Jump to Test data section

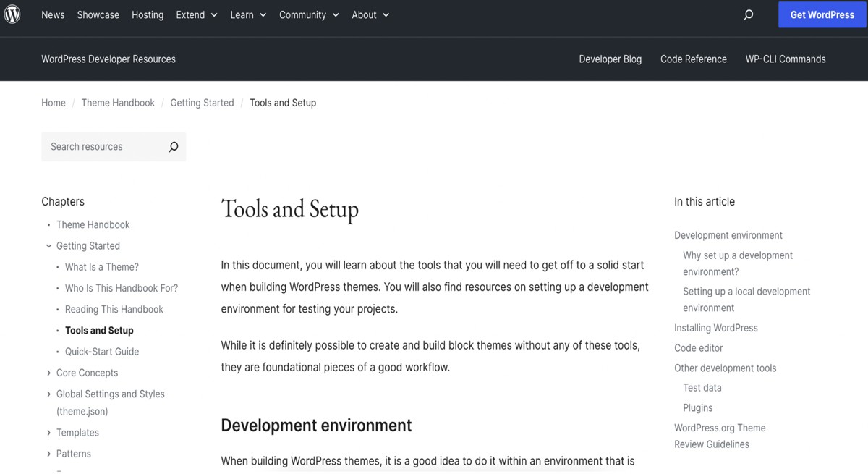(702, 388)
